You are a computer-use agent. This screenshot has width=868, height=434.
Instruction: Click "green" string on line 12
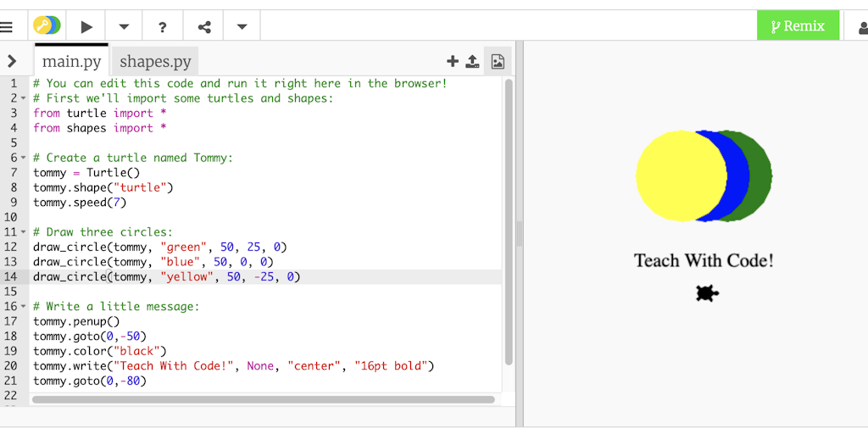[184, 247]
